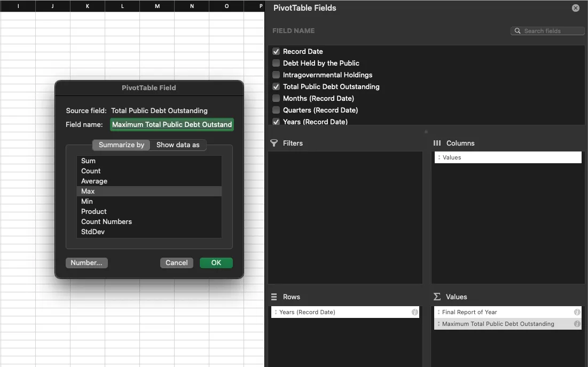Click info icon on Final Report of Year
This screenshot has height=367, width=588.
pos(576,312)
